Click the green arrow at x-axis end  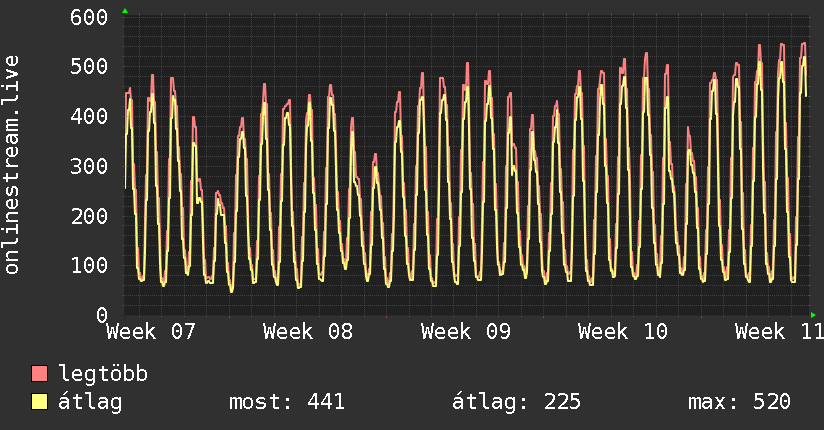[813, 315]
